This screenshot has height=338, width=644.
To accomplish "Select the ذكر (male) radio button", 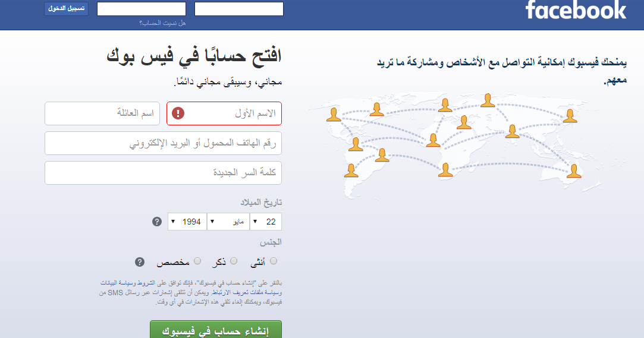I will pyautogui.click(x=234, y=261).
